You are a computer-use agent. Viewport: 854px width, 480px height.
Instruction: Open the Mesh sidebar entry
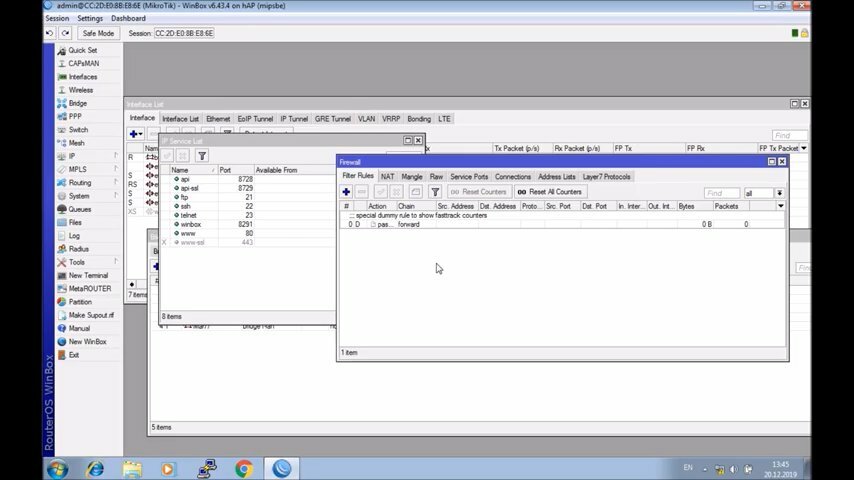pos(76,143)
